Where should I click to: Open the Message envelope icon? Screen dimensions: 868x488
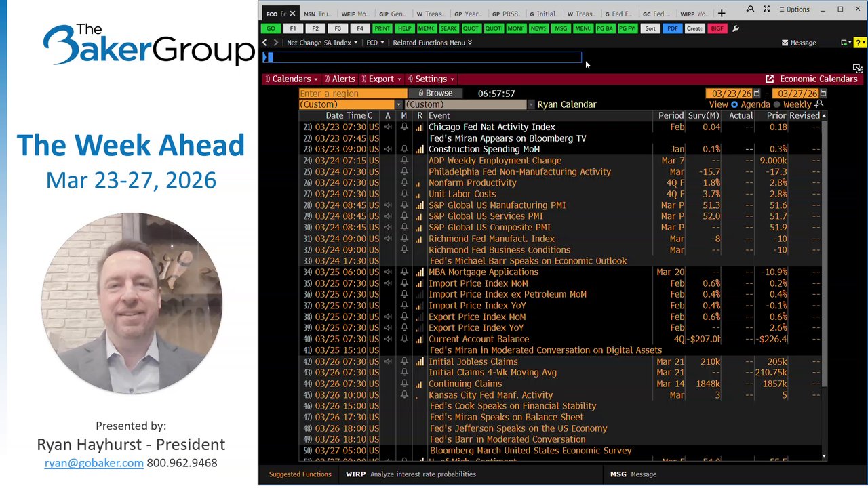[785, 43]
